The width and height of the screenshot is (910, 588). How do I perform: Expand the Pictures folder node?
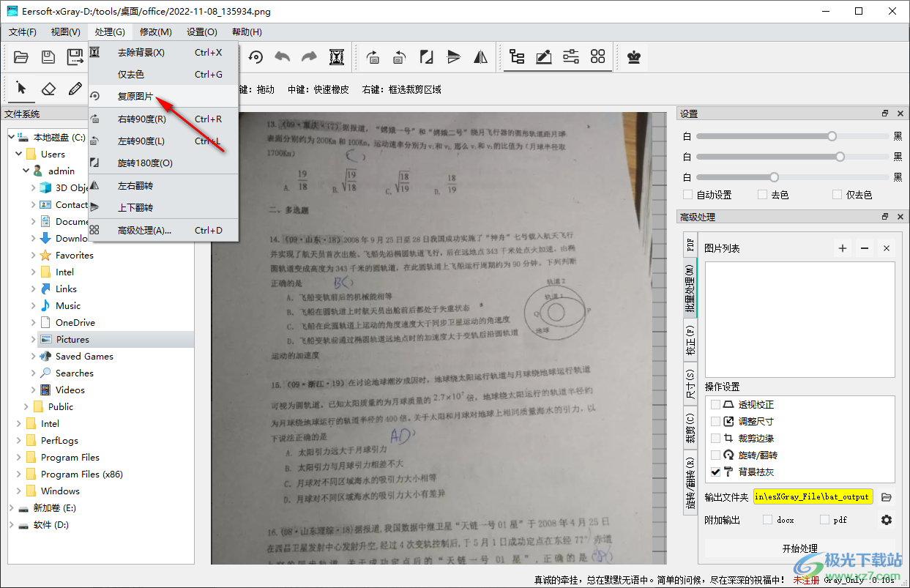point(34,339)
